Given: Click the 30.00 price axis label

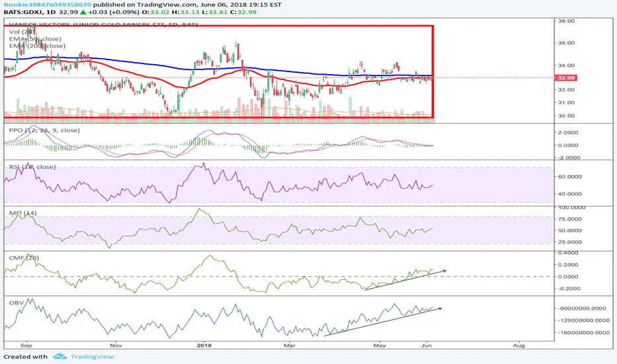Looking at the screenshot, I should point(567,116).
